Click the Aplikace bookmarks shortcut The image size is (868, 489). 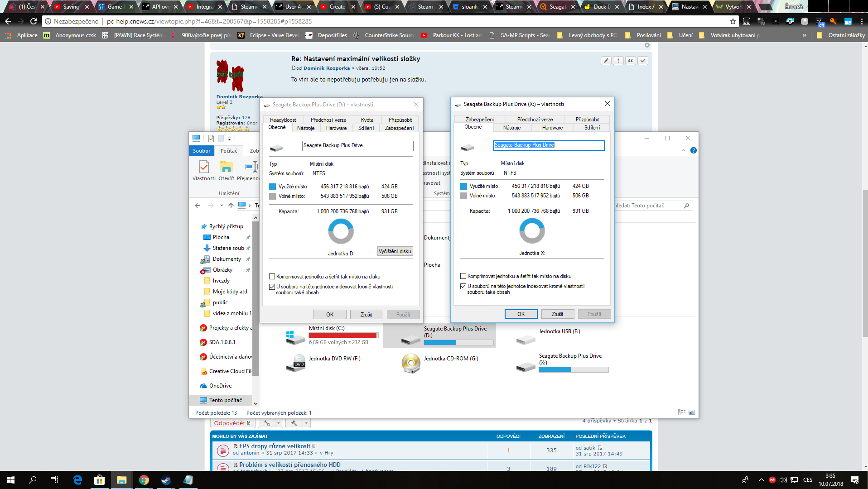click(21, 35)
